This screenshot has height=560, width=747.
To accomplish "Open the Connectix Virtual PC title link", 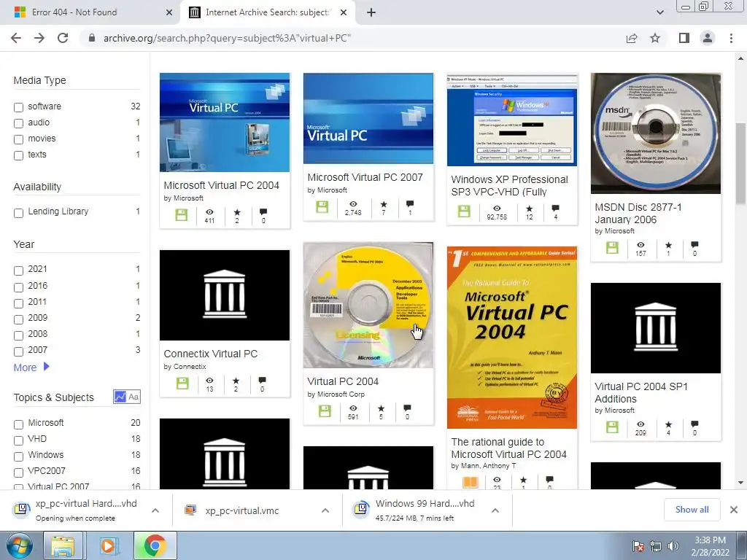I will click(x=211, y=354).
